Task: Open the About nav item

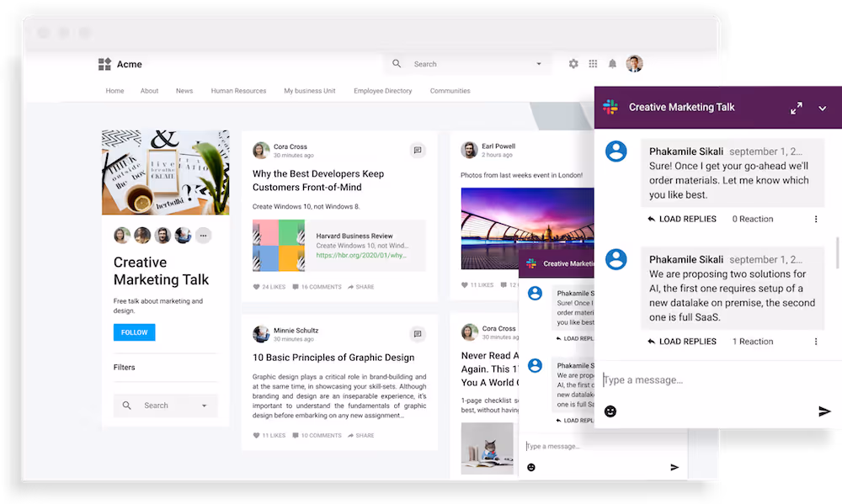Action: coord(149,91)
